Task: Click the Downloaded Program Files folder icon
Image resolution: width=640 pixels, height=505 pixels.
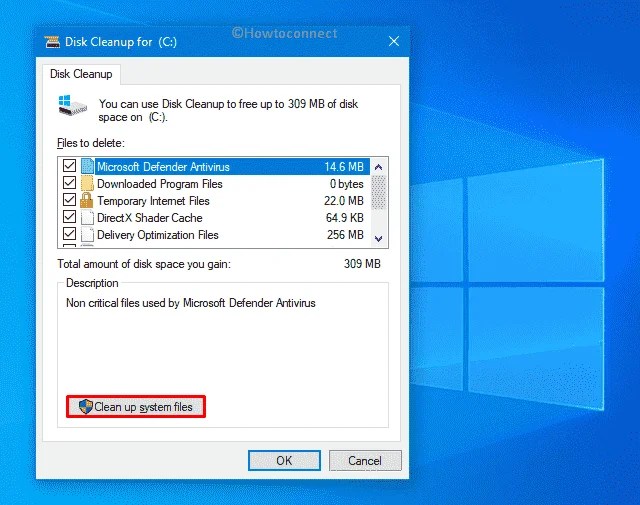Action: pos(87,184)
